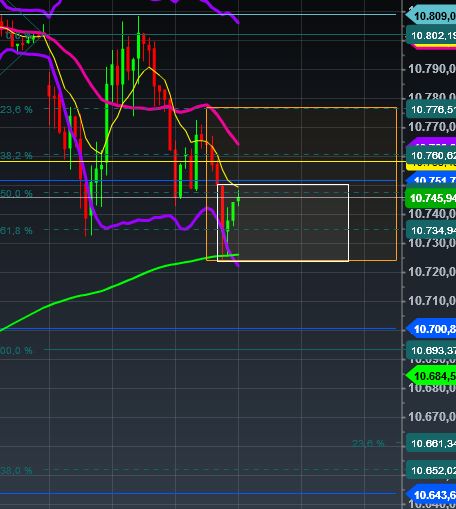The width and height of the screenshot is (456, 509).
Task: Click the 10.670,0 axis value
Action: 432,417
